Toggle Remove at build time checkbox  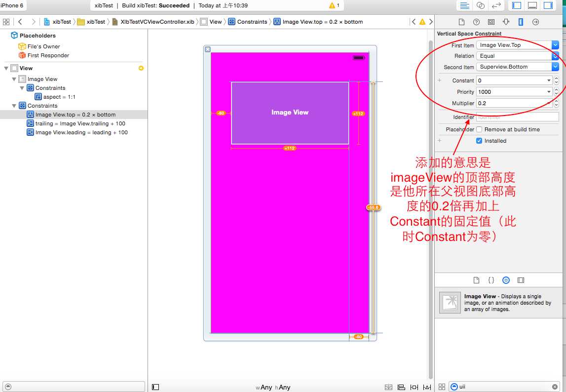[479, 129]
